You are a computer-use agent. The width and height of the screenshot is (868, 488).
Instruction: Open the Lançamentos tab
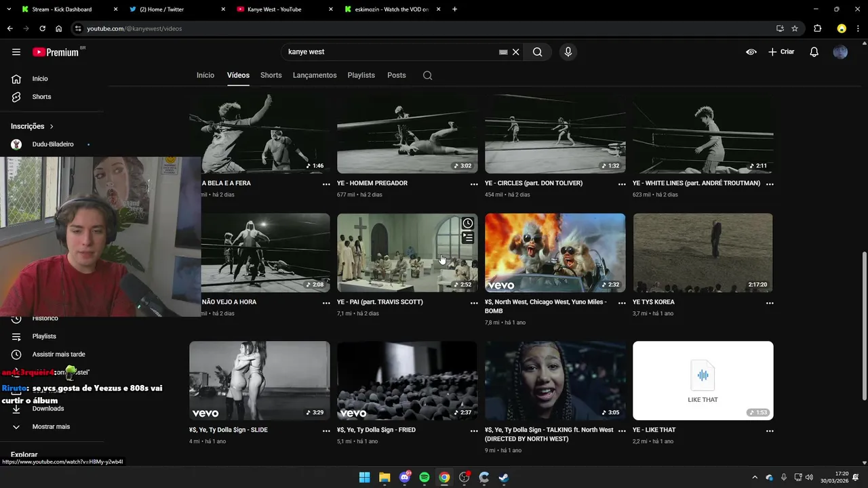[315, 75]
